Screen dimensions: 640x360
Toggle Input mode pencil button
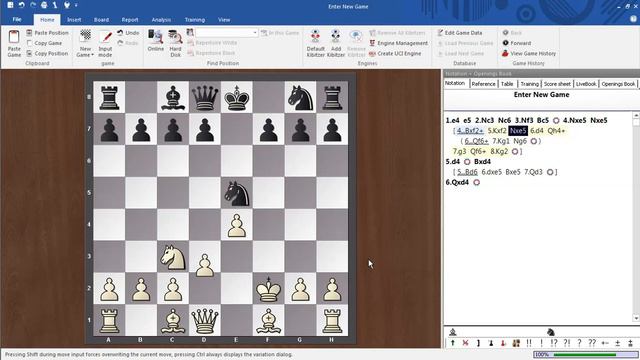point(105,43)
